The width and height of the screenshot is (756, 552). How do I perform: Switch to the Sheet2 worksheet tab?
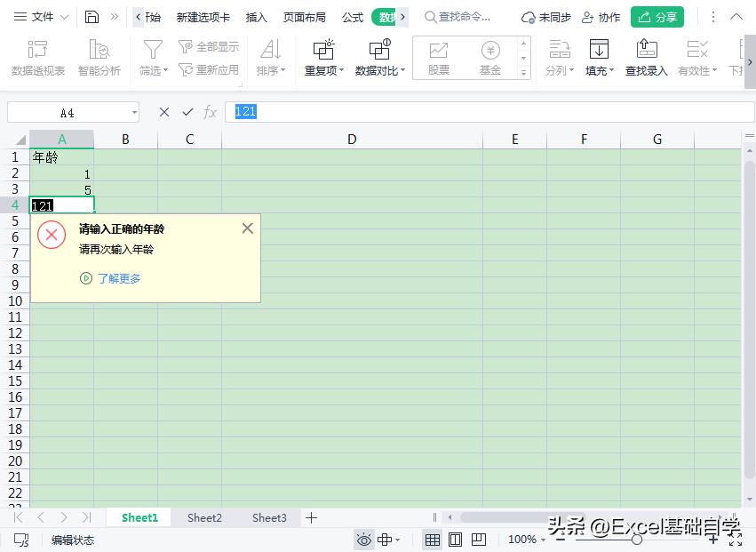[203, 517]
